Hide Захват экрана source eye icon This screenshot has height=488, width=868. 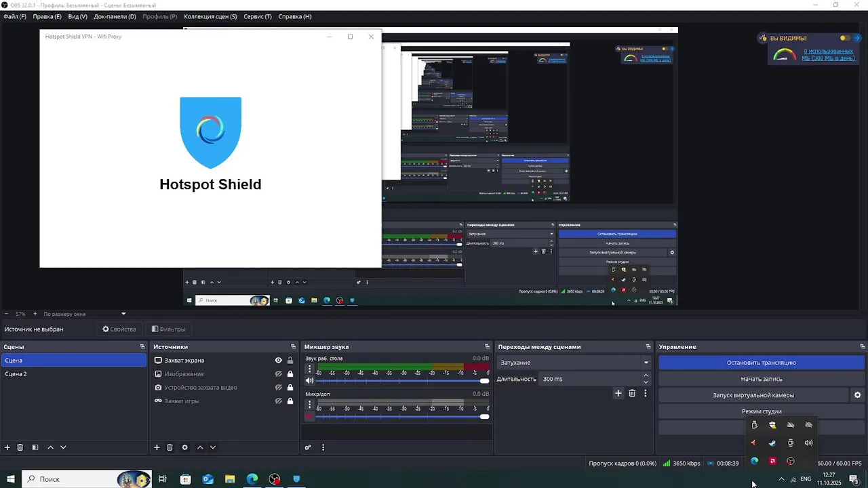pos(278,361)
